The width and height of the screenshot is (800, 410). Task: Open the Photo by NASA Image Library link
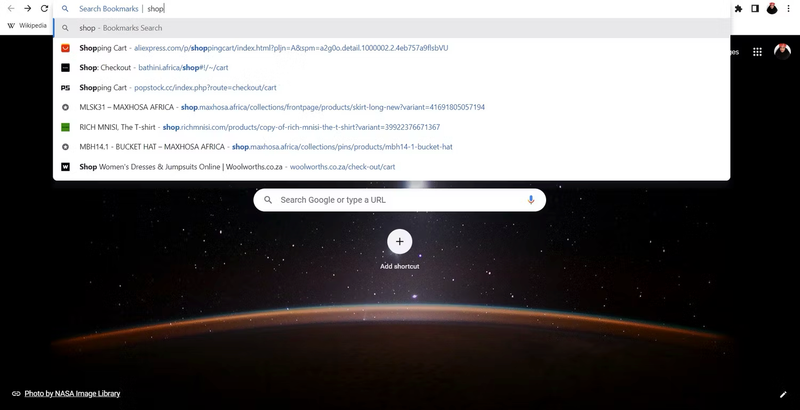pos(72,394)
